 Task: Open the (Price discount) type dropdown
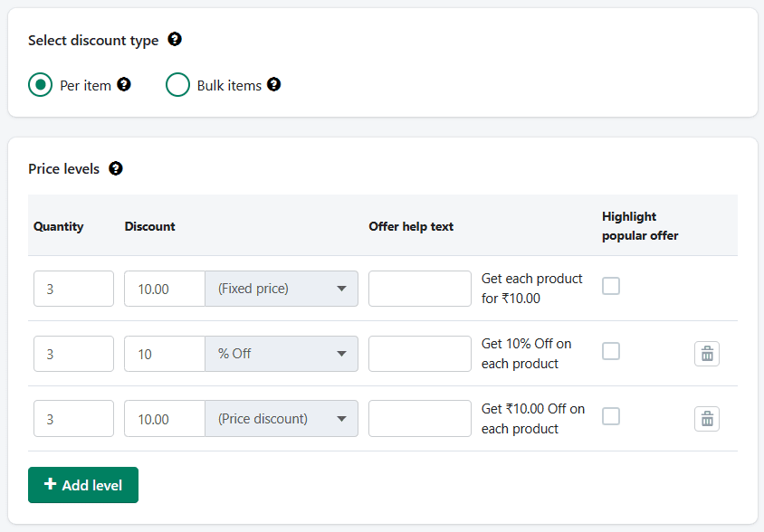coord(282,419)
